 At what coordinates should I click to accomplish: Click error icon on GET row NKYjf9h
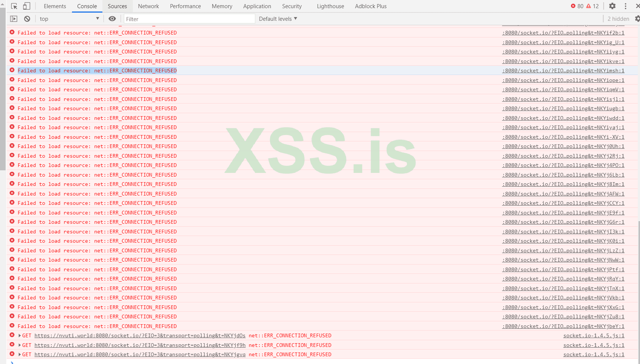[x=12, y=345]
